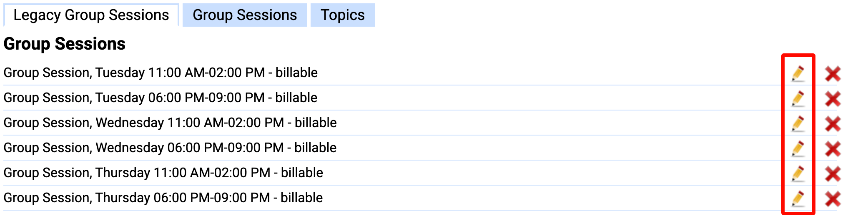Delete the Tuesday 06:00 PM-09:00 PM session
Image resolution: width=868 pixels, height=221 pixels.
pos(833,99)
